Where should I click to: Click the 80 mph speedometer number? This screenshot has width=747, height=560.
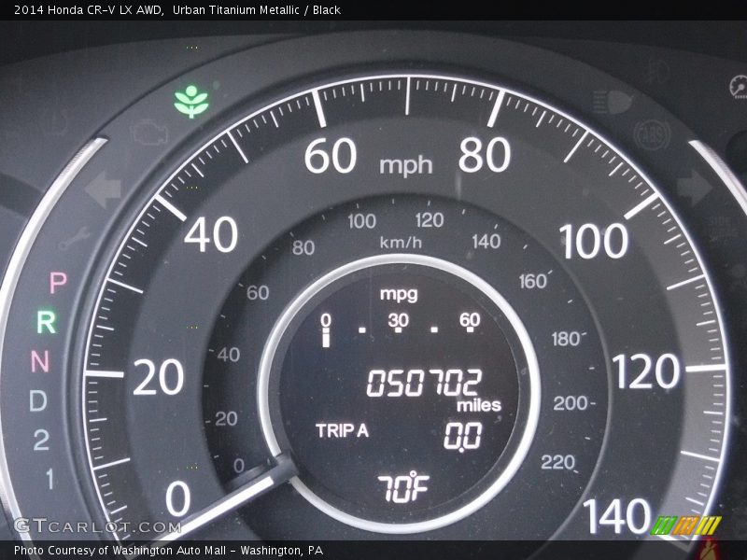(485, 155)
